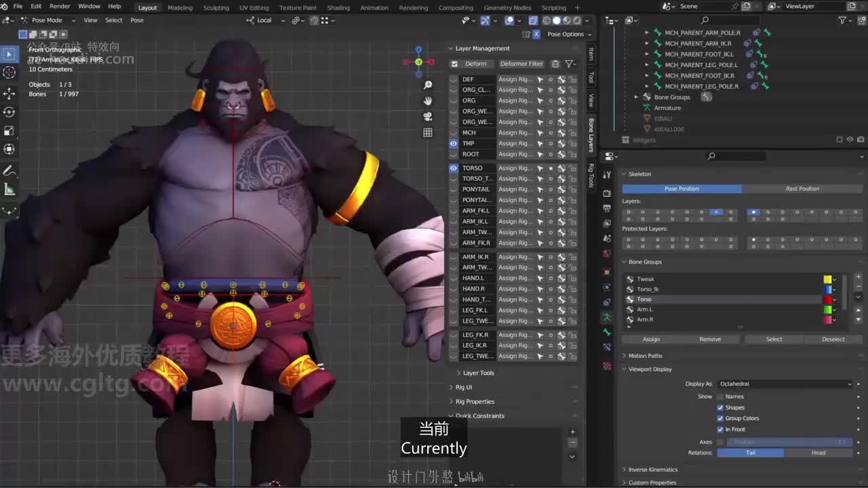Screen dimensions: 868x488
Task: Uncheck the Group Colors checkbox
Action: 720,418
